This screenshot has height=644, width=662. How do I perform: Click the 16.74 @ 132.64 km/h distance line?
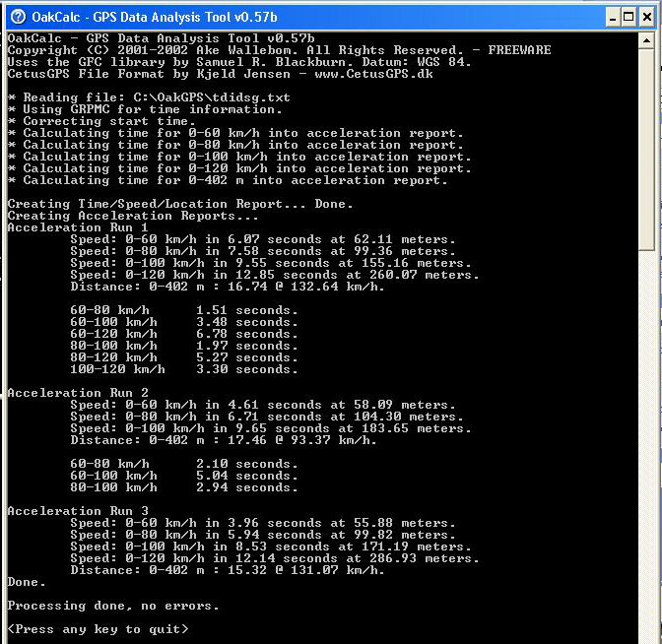tap(228, 287)
